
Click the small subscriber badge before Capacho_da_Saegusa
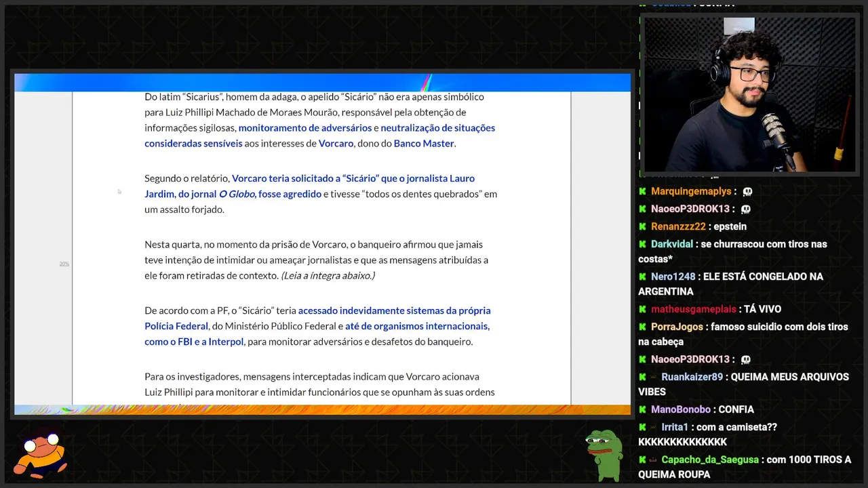pyautogui.click(x=654, y=460)
